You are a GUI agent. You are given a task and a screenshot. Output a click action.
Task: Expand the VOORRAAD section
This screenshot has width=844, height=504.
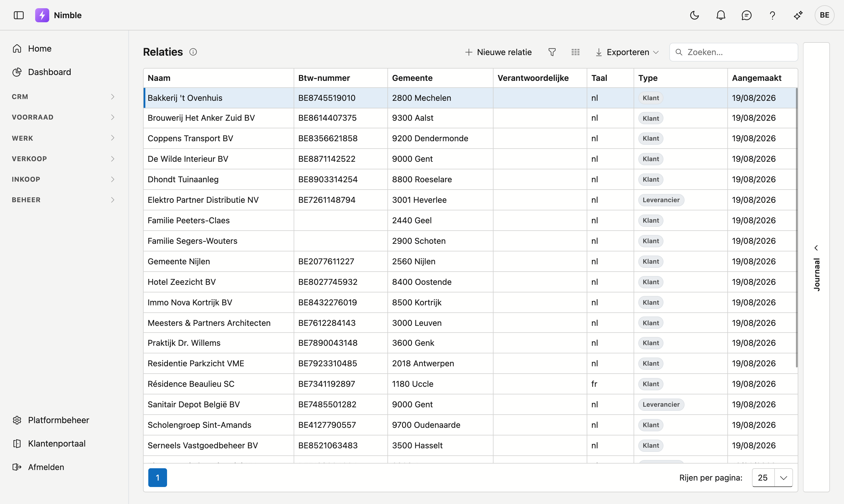64,117
